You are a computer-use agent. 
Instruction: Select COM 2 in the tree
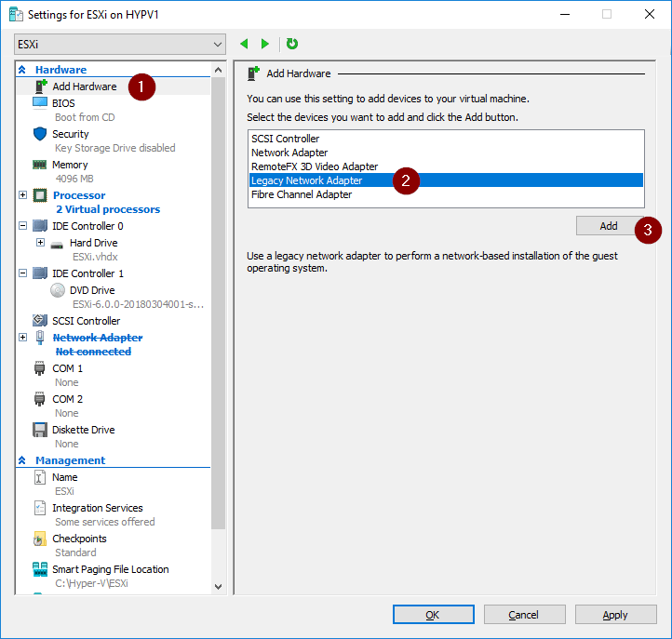pos(67,399)
